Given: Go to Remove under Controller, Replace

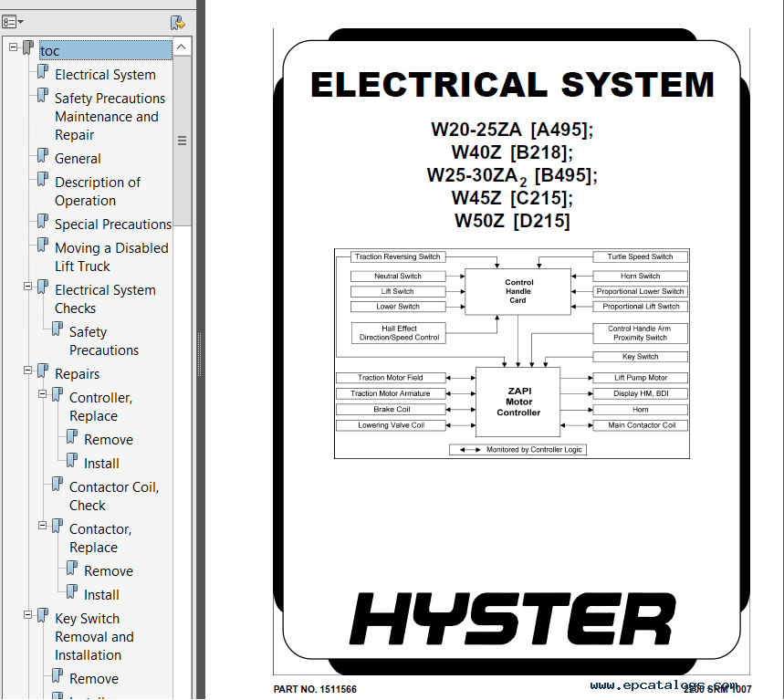Looking at the screenshot, I should [x=109, y=440].
